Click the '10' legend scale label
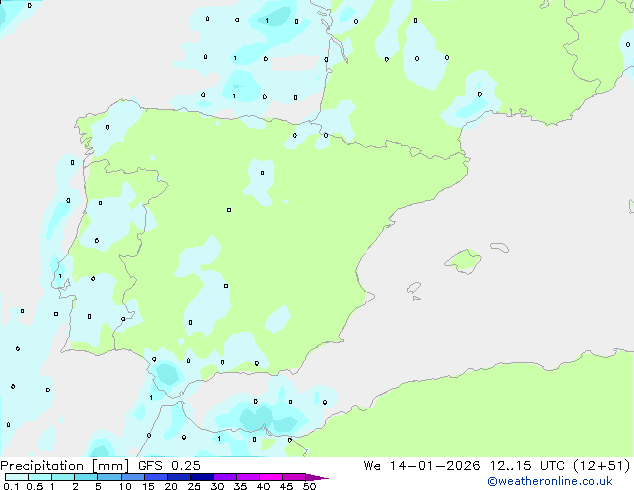634x490 pixels. tap(125, 486)
